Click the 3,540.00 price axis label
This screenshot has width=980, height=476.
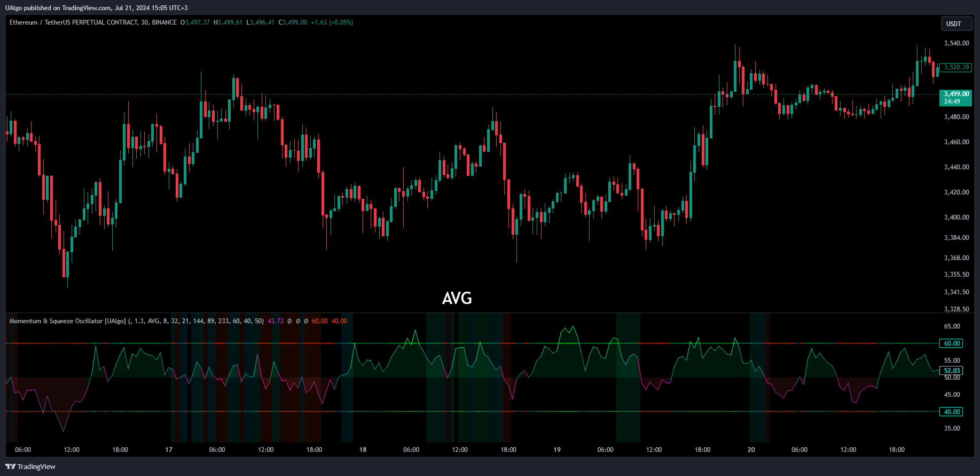[956, 43]
